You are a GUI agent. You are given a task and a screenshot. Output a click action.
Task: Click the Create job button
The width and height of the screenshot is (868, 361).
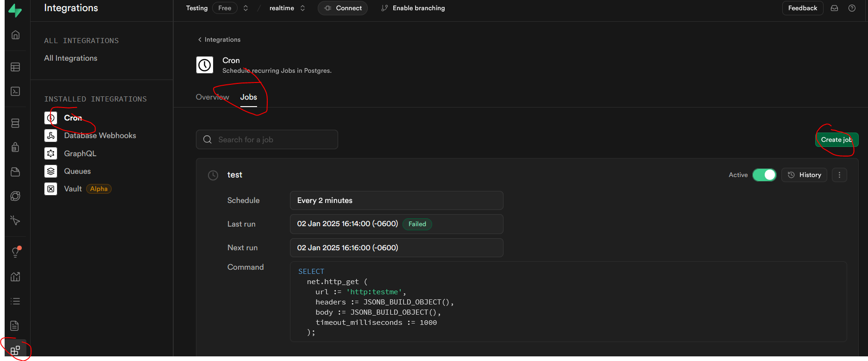(x=837, y=139)
